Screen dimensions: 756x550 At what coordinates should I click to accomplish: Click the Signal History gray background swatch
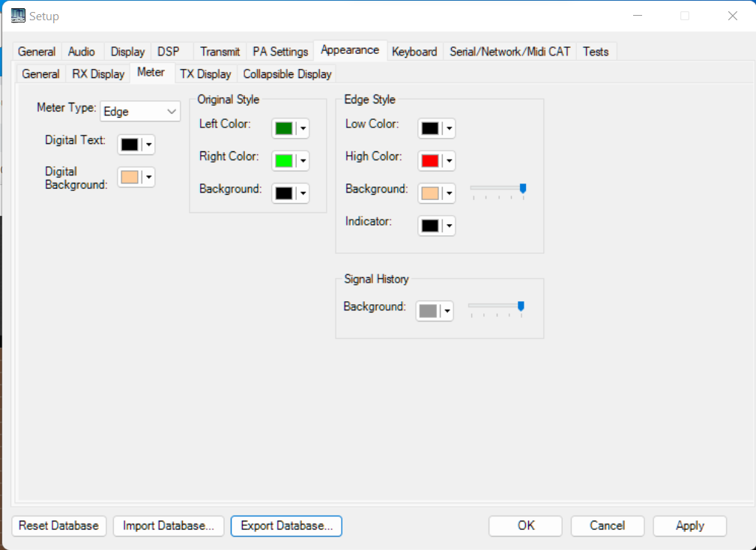[428, 311]
